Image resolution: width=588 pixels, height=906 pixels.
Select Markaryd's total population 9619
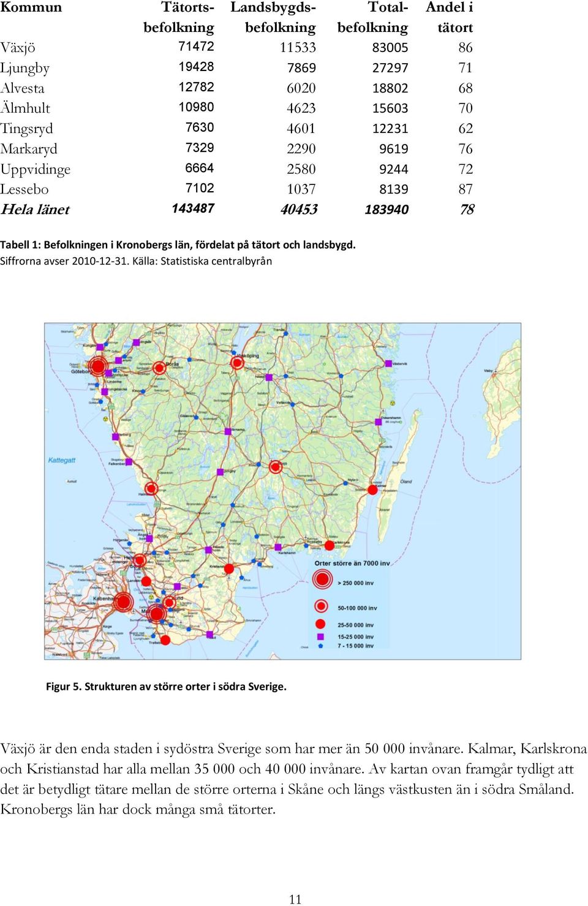pyautogui.click(x=394, y=149)
